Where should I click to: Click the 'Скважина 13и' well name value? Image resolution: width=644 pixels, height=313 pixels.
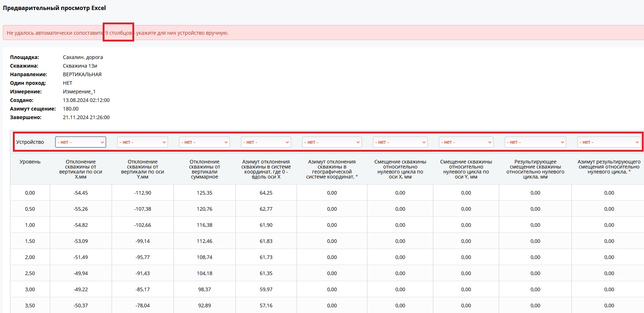[x=80, y=66]
